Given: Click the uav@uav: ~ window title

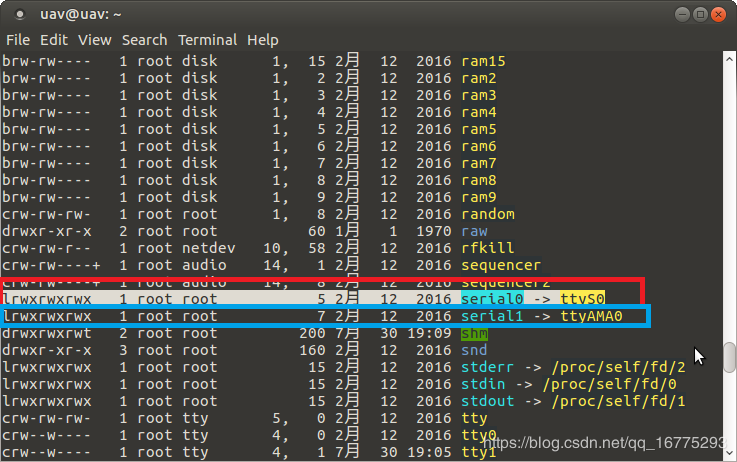Looking at the screenshot, I should pyautogui.click(x=80, y=15).
